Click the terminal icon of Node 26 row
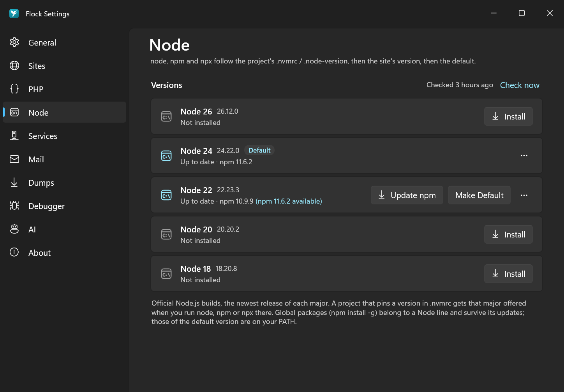564x392 pixels. tap(166, 116)
